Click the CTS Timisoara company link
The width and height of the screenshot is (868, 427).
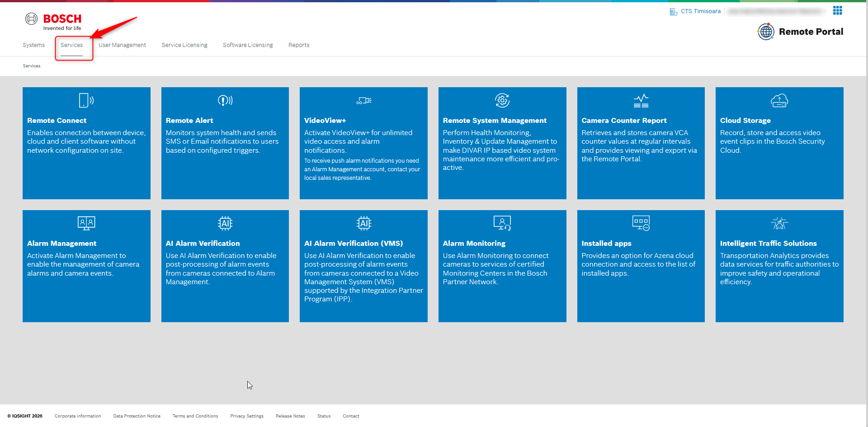coord(700,11)
